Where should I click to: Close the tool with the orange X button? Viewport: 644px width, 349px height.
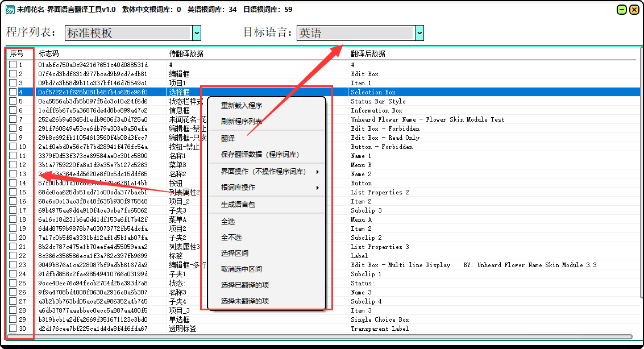pyautogui.click(x=634, y=9)
